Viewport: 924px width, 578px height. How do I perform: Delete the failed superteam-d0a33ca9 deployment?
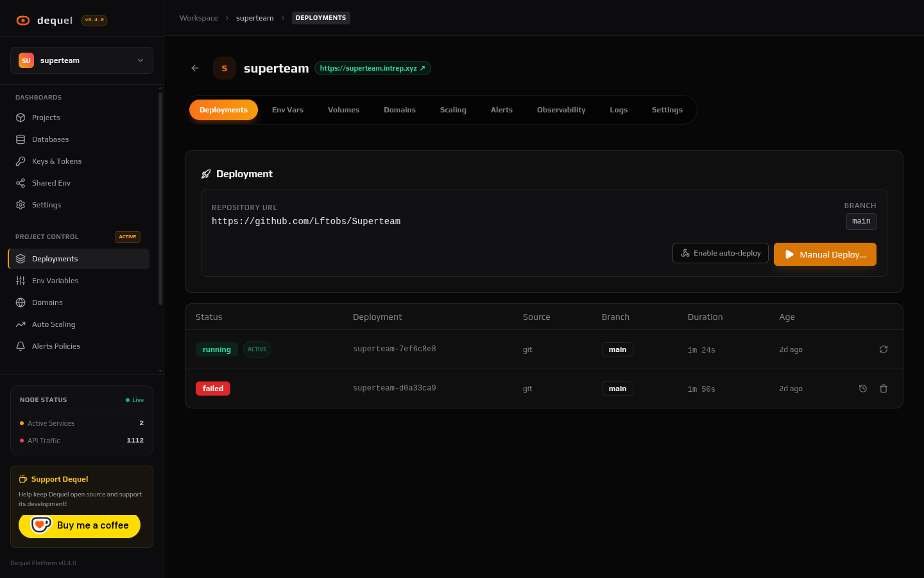884,389
